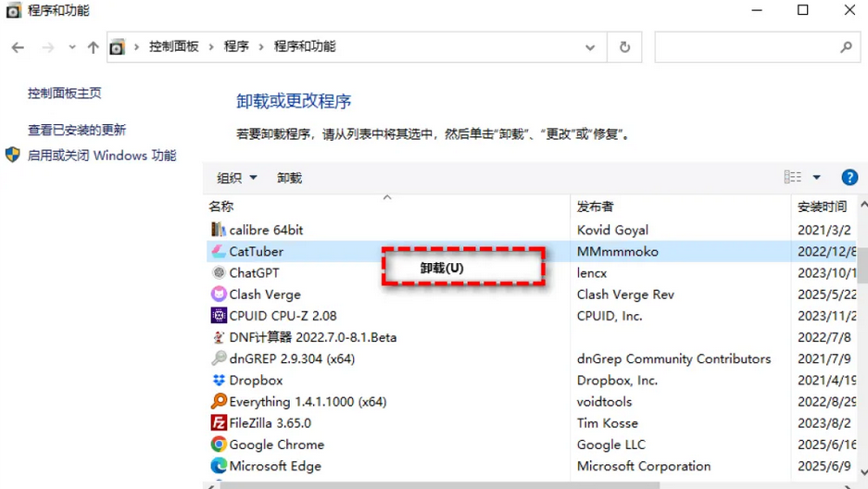Select DNF计算器 2022.7.0-8.1.Beta entry

click(x=313, y=337)
